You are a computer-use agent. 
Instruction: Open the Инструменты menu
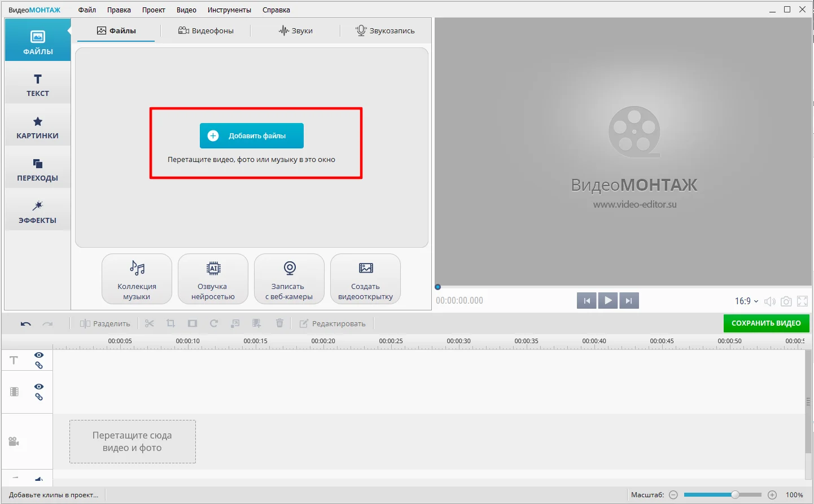pyautogui.click(x=229, y=10)
